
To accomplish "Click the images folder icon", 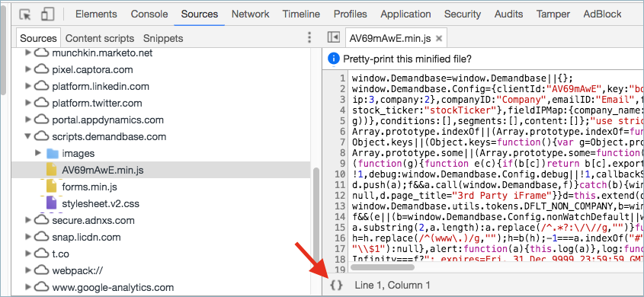I will click(x=53, y=153).
